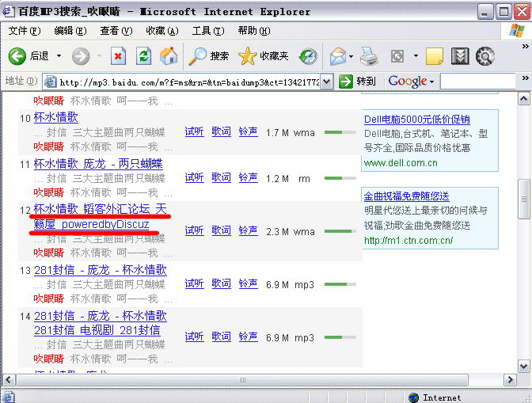Open the Dell电脑5000元低价促销 ad link
Image resolution: width=532 pixels, height=403 pixels.
tap(417, 120)
